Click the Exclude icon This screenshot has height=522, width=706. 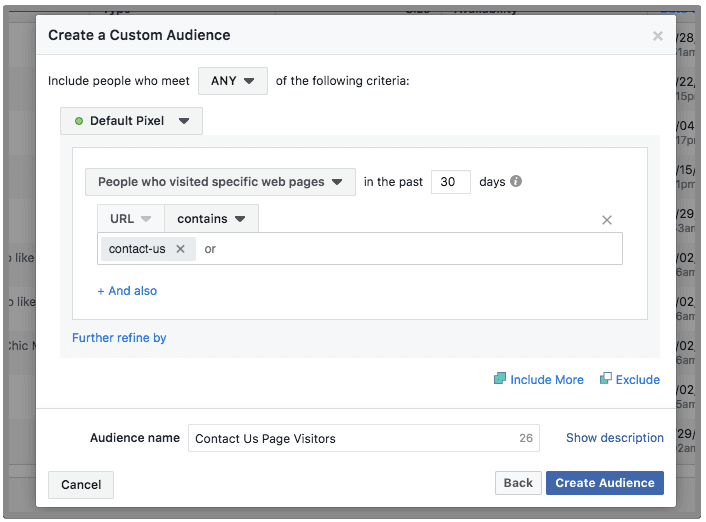pyautogui.click(x=606, y=378)
